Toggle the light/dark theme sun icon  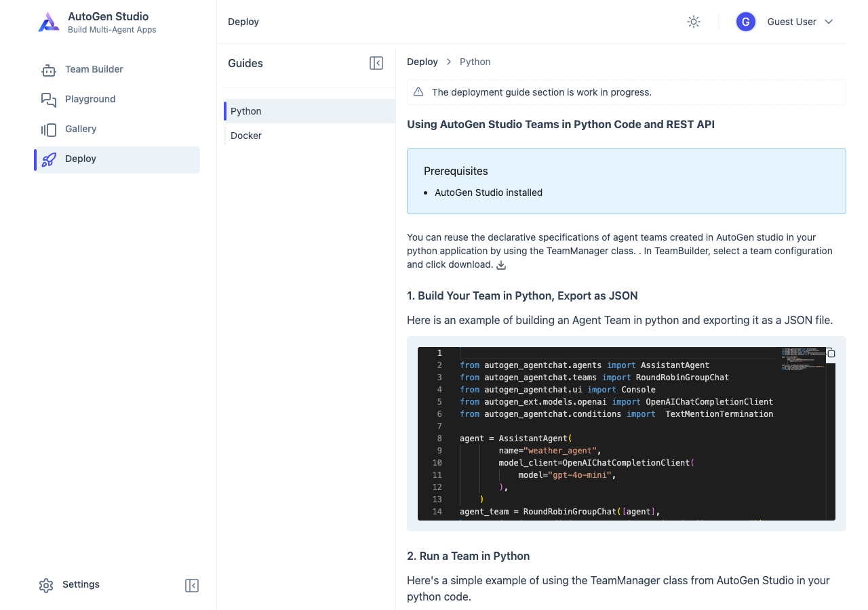click(693, 22)
